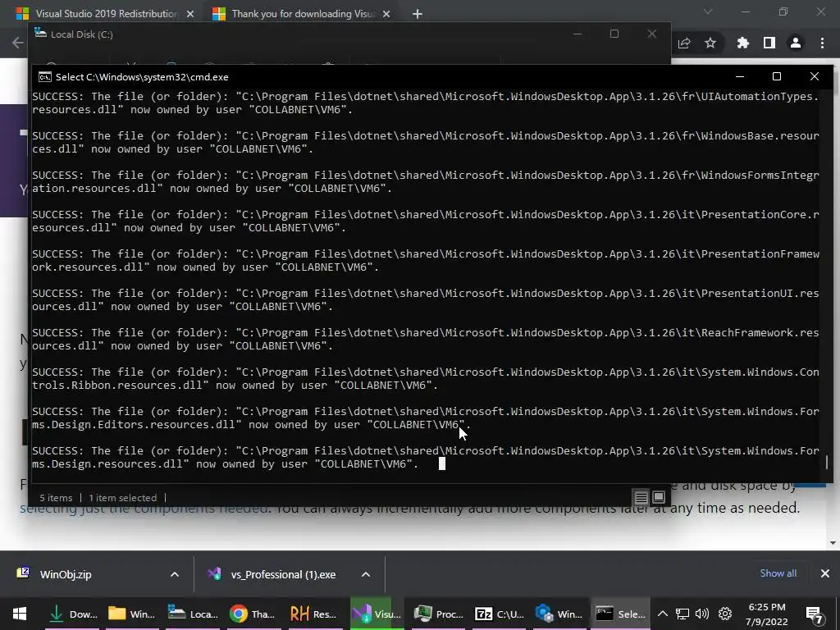Viewport: 840px width, 630px height.
Task: Open Chrome tab search dropdown
Action: (x=708, y=11)
